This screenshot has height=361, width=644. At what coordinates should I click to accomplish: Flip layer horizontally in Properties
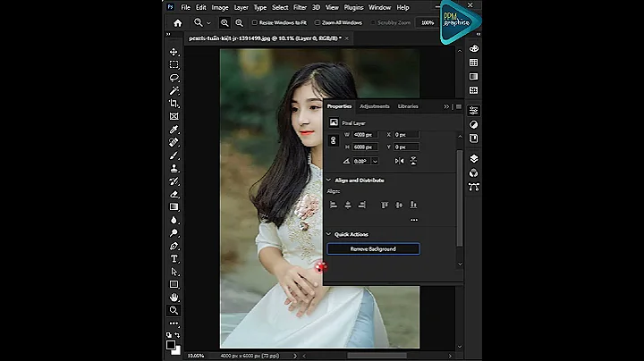399,161
